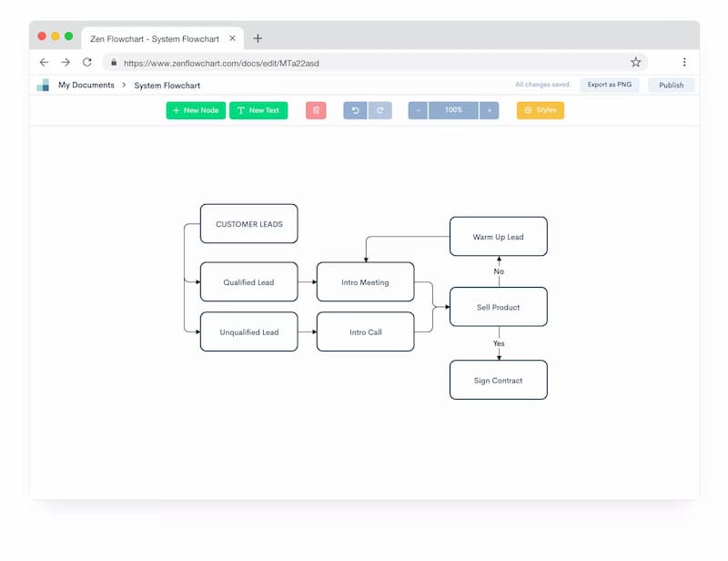Open the yellow Styles panel
The height and width of the screenshot is (561, 728).
pyautogui.click(x=541, y=110)
